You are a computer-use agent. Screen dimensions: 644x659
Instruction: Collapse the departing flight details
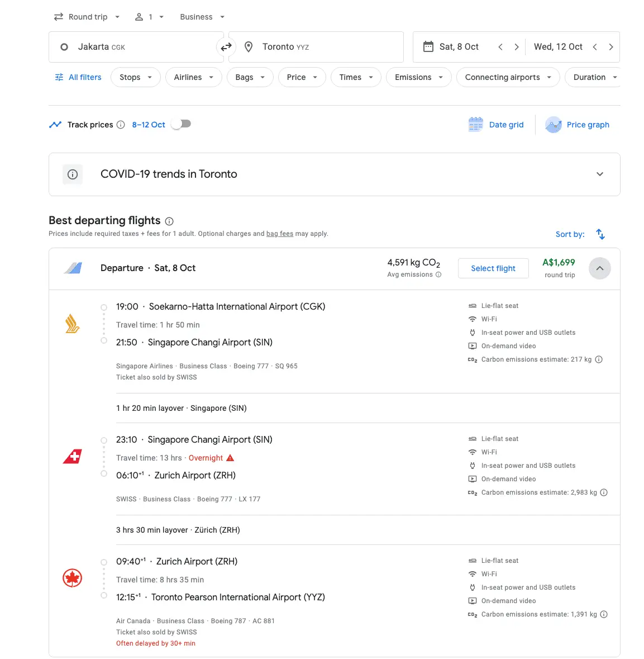click(x=600, y=268)
